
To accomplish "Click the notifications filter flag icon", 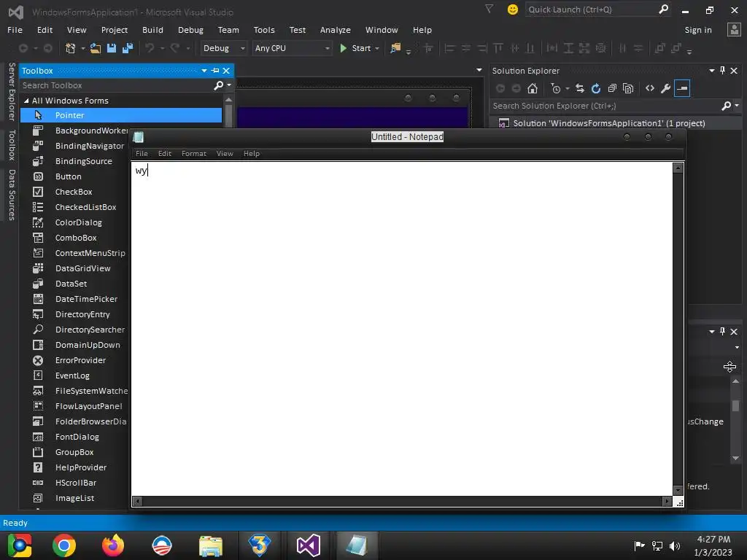I will point(489,9).
